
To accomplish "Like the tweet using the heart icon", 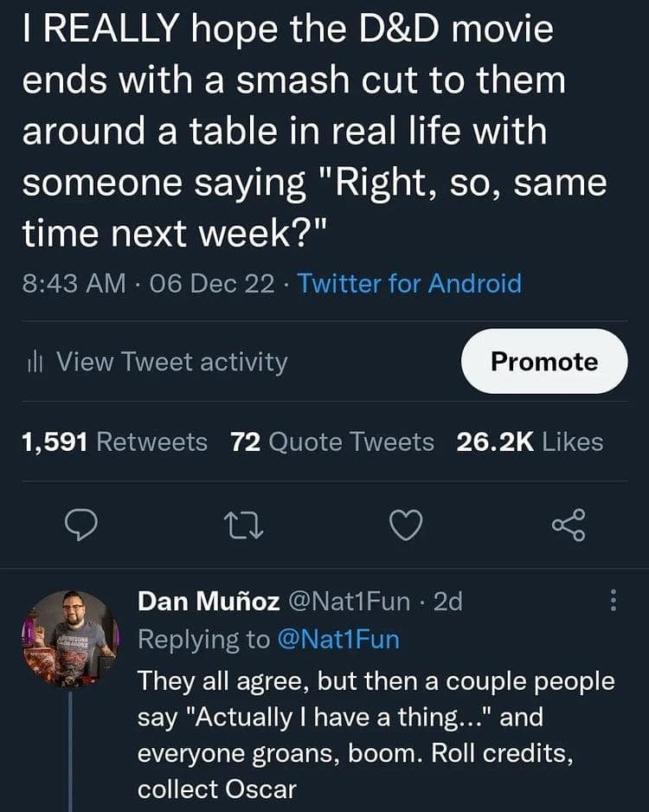I will pyautogui.click(x=405, y=525).
